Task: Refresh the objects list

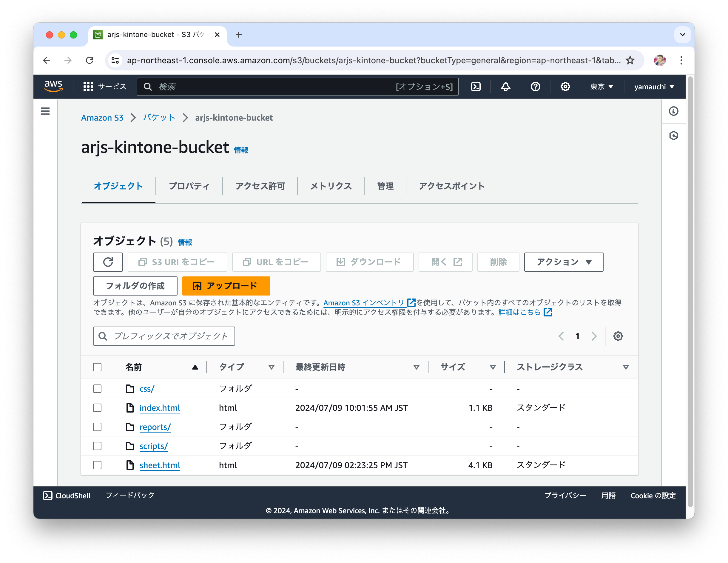Action: click(x=108, y=262)
